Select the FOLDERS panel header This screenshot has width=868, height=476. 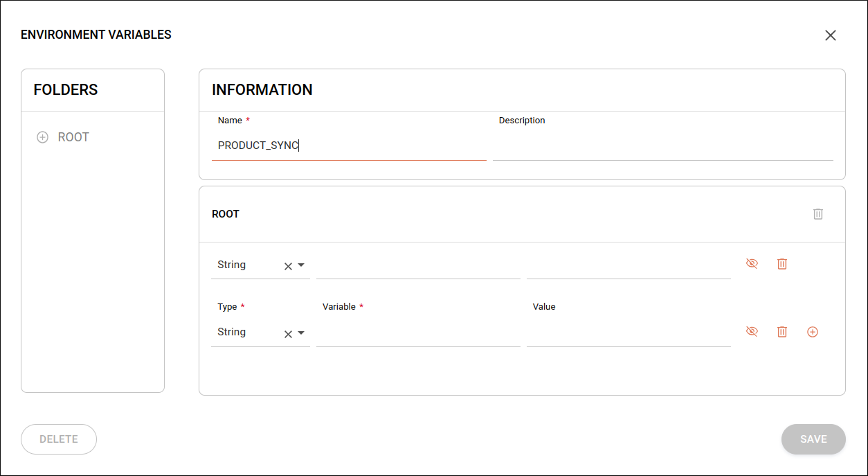[x=64, y=89]
